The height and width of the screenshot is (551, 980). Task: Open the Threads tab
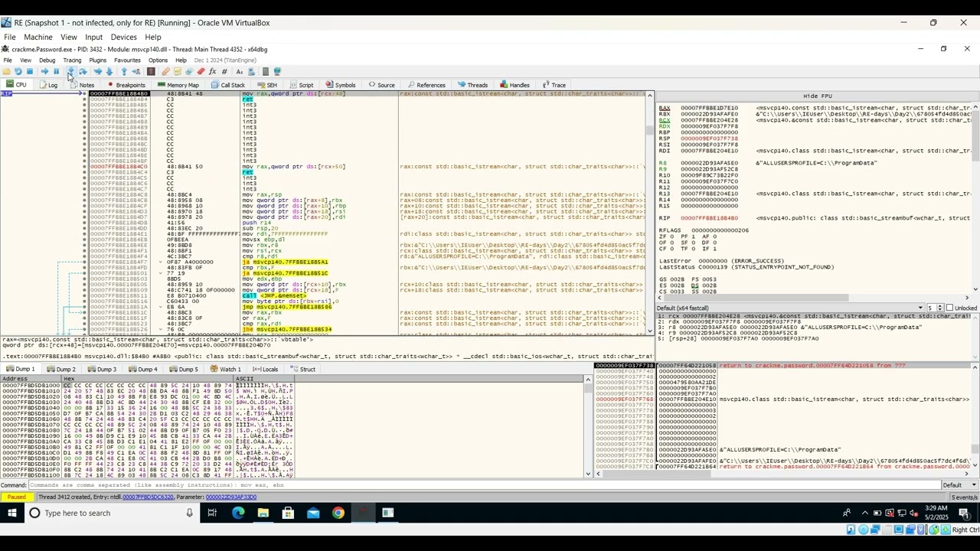[473, 85]
